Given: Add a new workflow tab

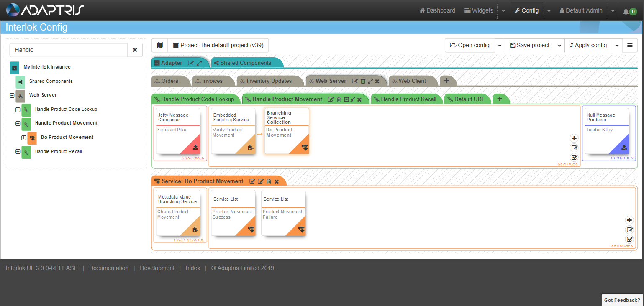Looking at the screenshot, I should [x=499, y=99].
